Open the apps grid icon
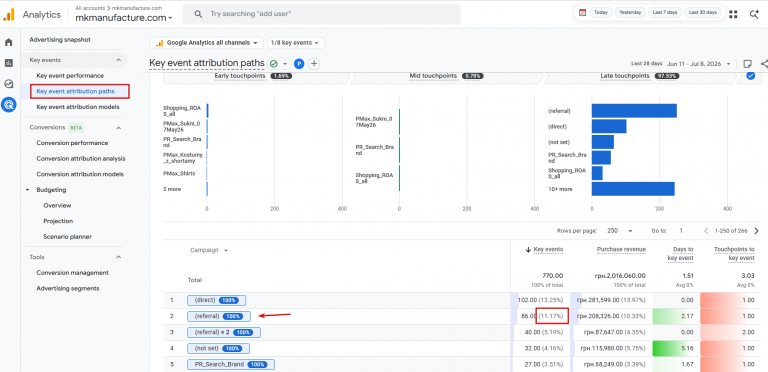Screen dimensions: 768x372 point(733,14)
